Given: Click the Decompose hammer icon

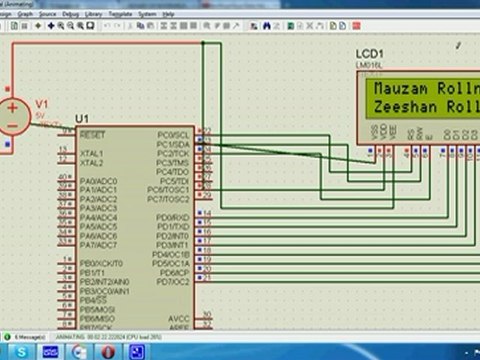Looking at the screenshot, I should click(236, 26).
